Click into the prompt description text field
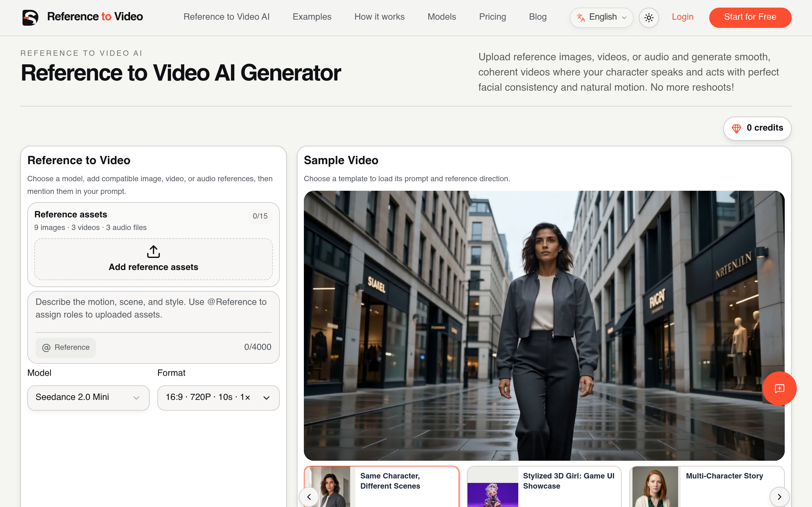Image resolution: width=812 pixels, height=507 pixels. 153,312
